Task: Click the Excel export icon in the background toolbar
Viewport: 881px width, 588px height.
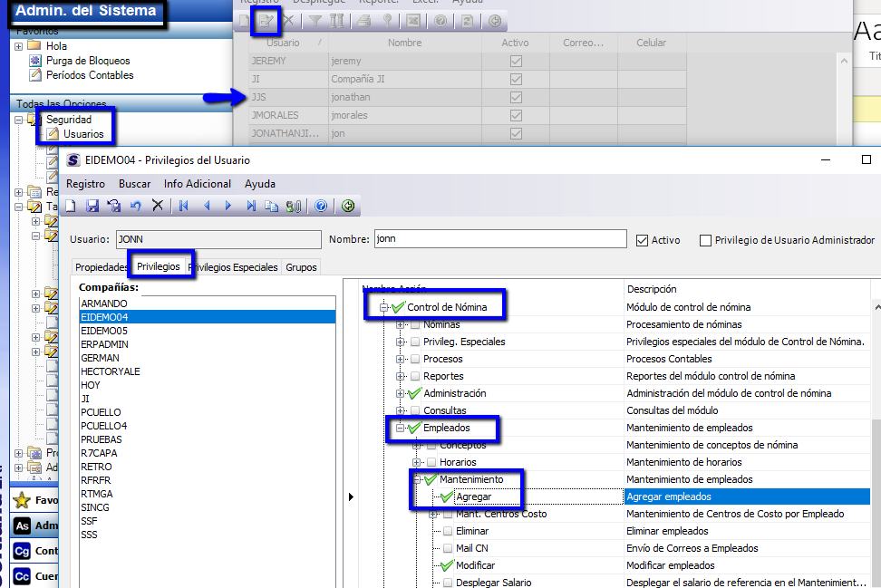Action: tap(413, 22)
